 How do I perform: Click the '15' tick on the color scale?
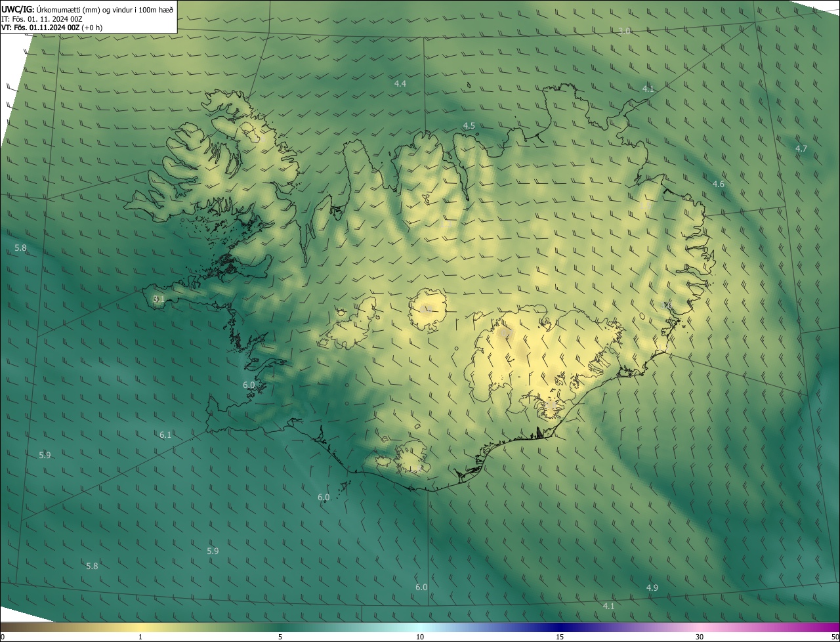(560, 637)
